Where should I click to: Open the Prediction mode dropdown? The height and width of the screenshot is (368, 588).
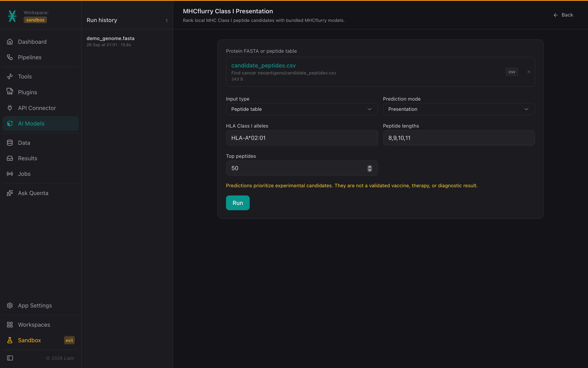coord(459,109)
